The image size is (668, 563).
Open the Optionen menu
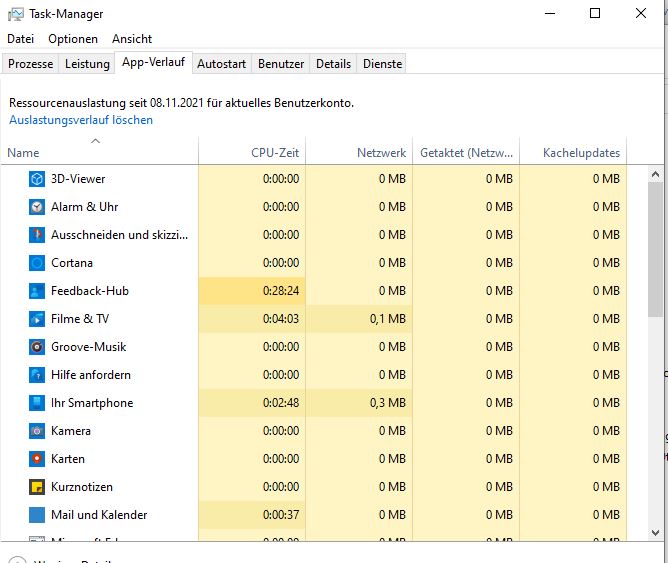click(73, 39)
